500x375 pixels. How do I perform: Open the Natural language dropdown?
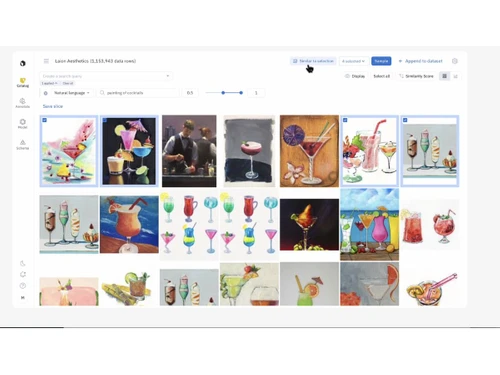click(72, 93)
